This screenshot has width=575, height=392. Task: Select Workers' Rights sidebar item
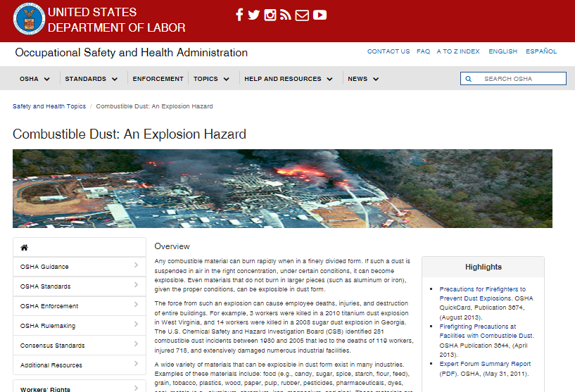80,387
